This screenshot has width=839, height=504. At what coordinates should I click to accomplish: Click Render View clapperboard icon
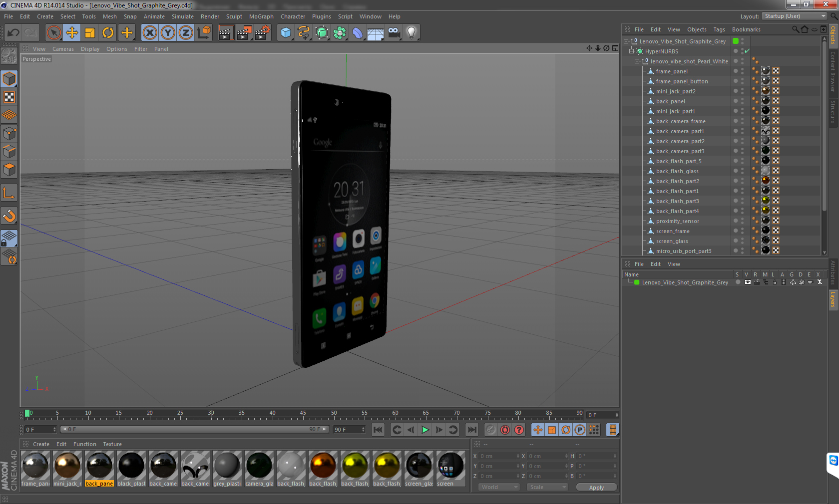(x=226, y=33)
